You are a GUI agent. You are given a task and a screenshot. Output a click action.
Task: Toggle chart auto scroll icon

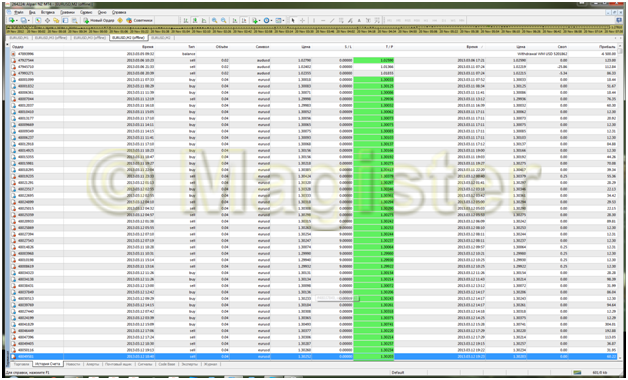235,20
